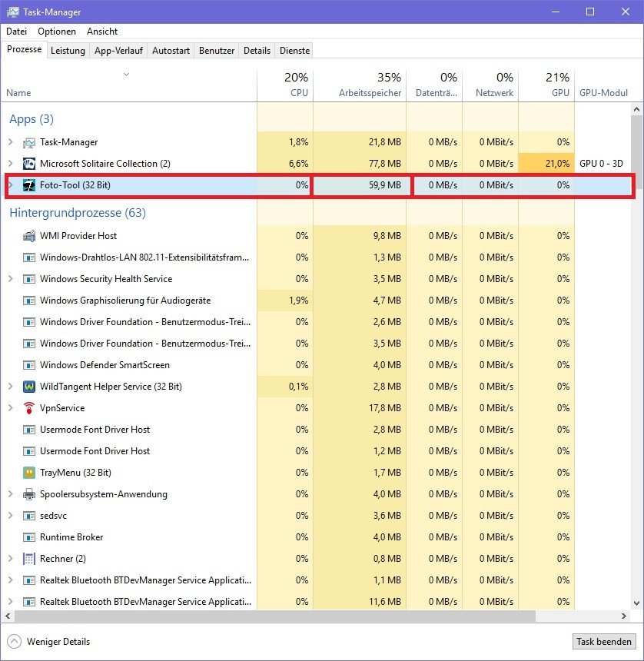Image resolution: width=644 pixels, height=661 pixels.
Task: Click the Rechner calculator icon
Action: click(28, 559)
